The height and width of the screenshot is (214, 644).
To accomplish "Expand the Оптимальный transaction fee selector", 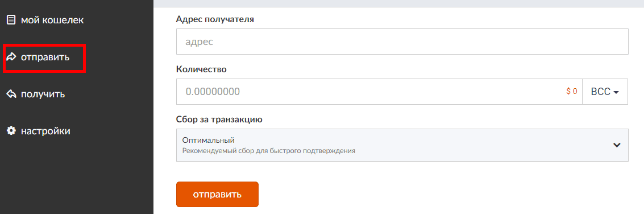I will (x=402, y=145).
